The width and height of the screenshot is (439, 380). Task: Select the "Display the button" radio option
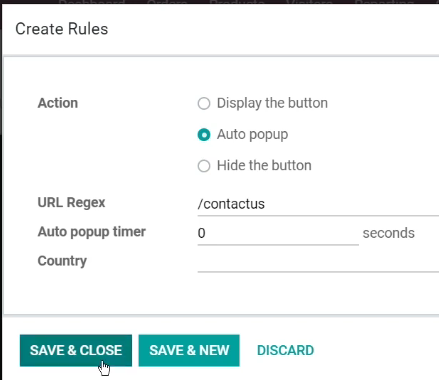(204, 103)
